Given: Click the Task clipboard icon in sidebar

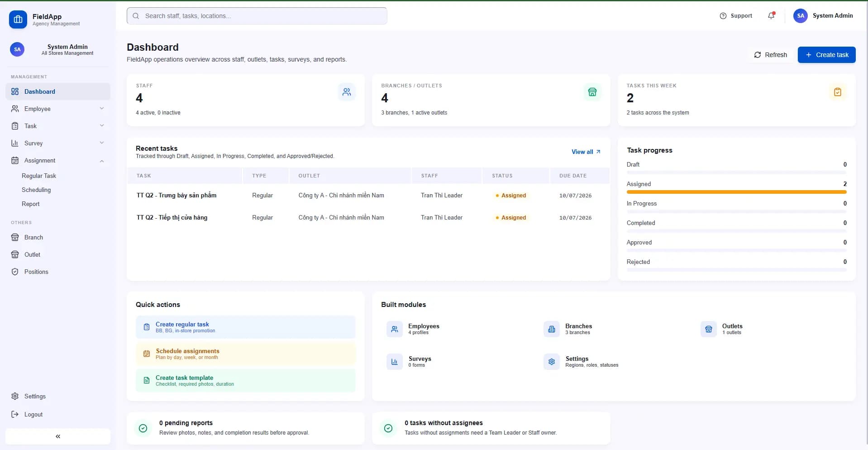Looking at the screenshot, I should click(x=15, y=126).
